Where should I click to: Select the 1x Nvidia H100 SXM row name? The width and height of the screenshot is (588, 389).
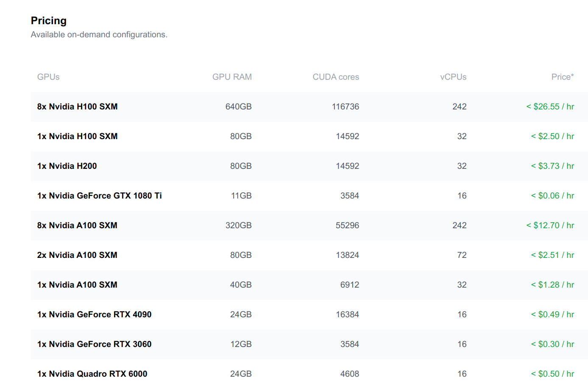click(78, 136)
